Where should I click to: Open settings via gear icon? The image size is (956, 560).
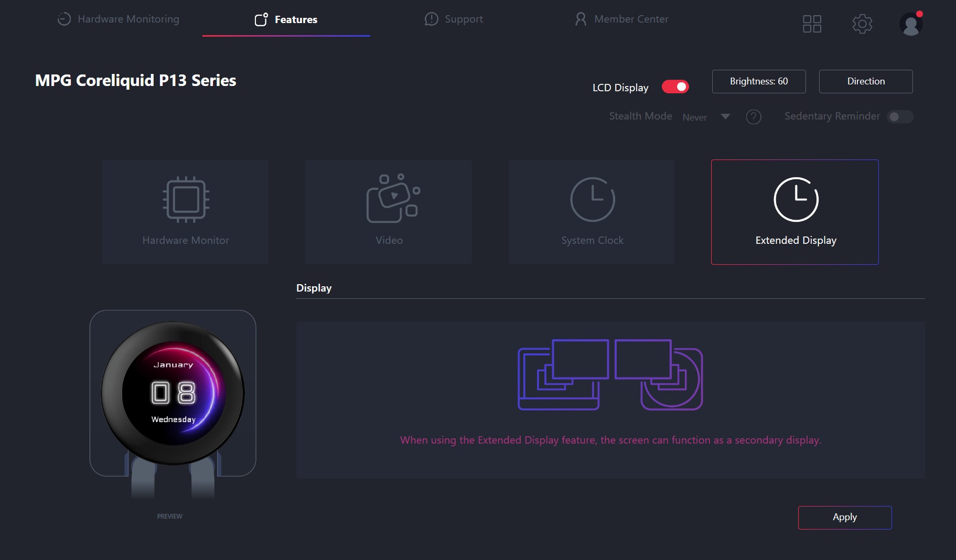862,24
